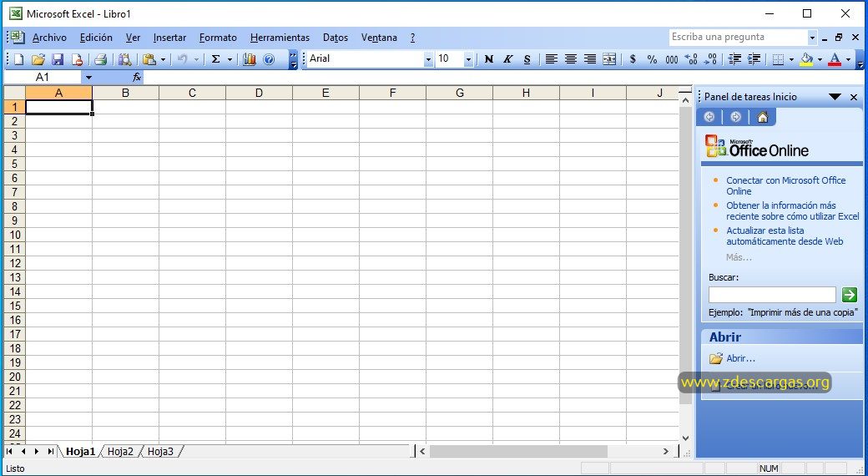
Task: Close the Panel de tareas pane
Action: [x=854, y=97]
